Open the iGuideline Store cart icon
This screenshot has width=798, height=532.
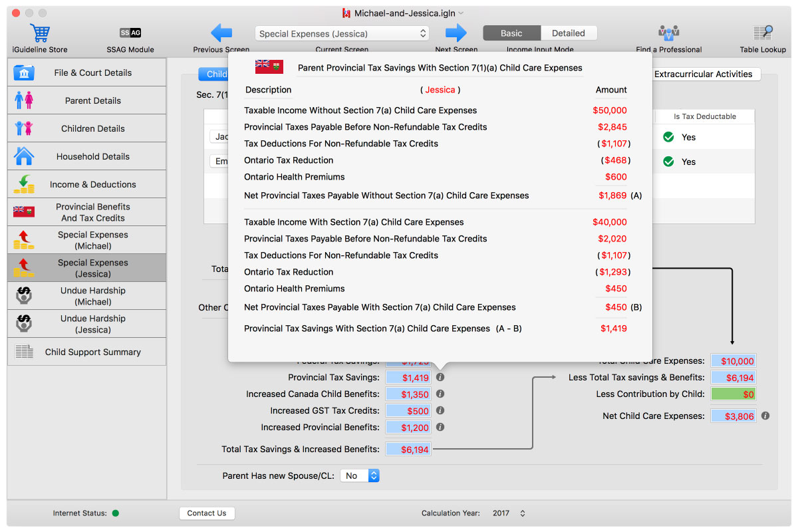pos(40,33)
